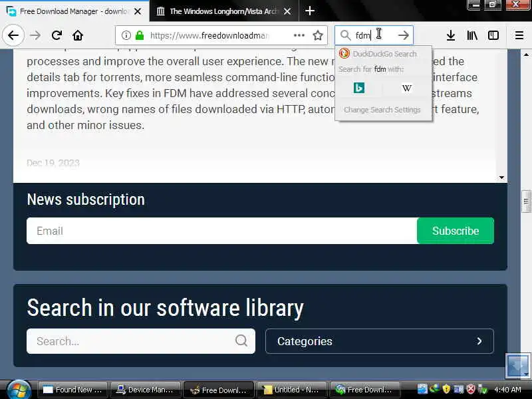Switch to Found New taskbar window

[72, 390]
